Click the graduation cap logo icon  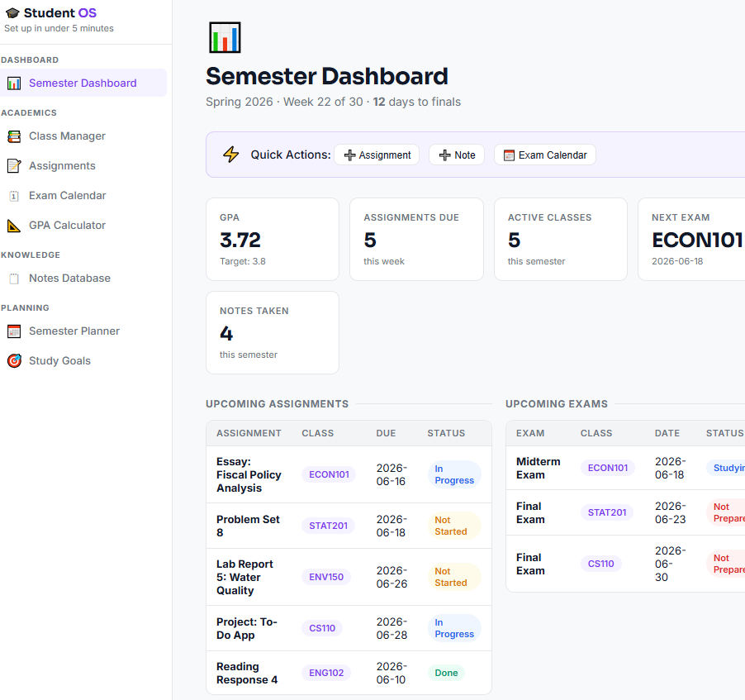[x=12, y=13]
